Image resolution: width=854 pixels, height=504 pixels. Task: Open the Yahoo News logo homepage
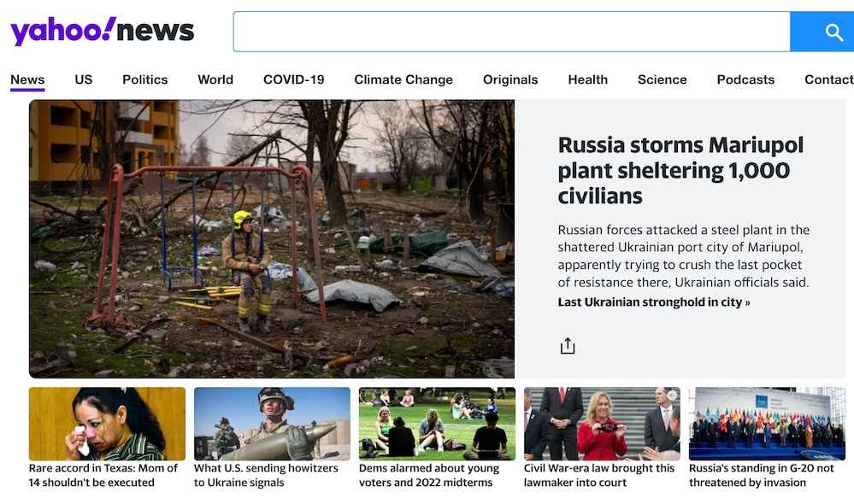tap(103, 31)
